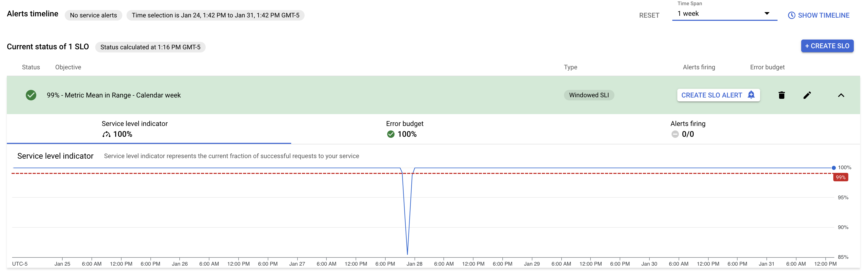The height and width of the screenshot is (273, 868).
Task: Click the Create SLO button
Action: click(x=827, y=46)
